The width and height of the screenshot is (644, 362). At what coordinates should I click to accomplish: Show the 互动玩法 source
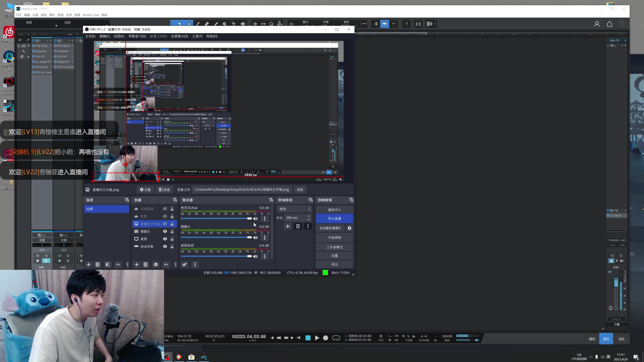click(x=165, y=209)
